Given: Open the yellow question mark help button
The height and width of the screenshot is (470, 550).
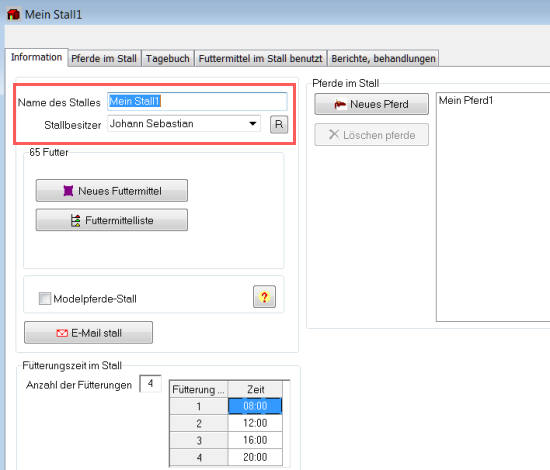Looking at the screenshot, I should [264, 297].
